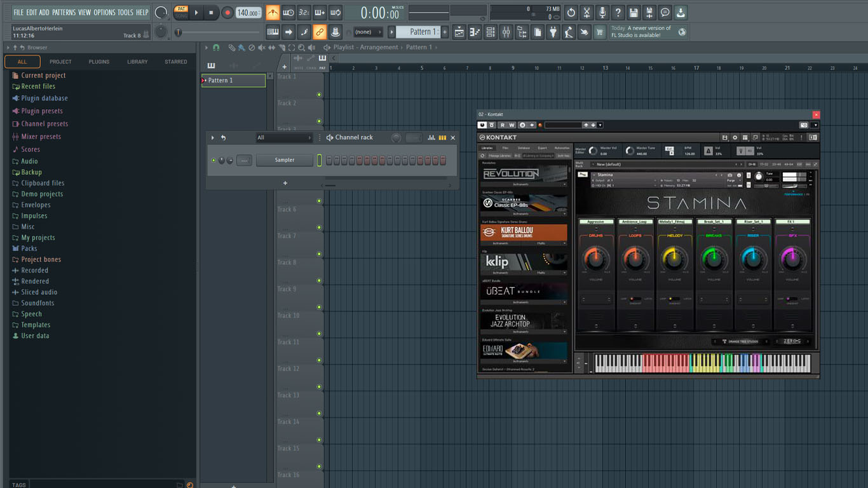
Task: Add new channel with plus in Channel rack
Action: [285, 183]
